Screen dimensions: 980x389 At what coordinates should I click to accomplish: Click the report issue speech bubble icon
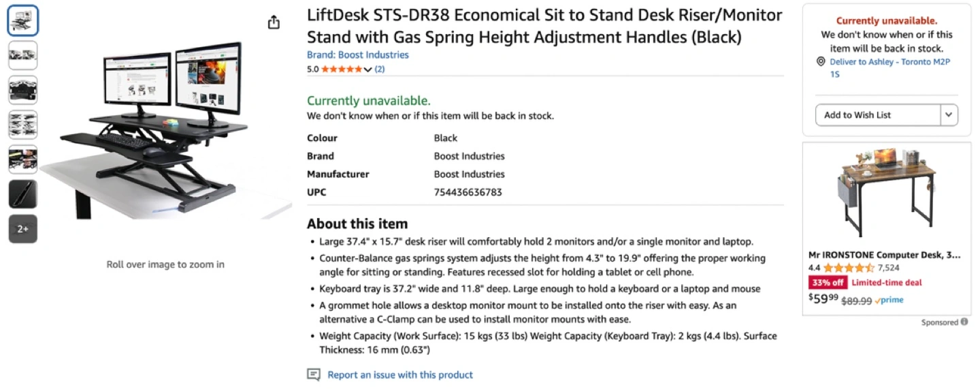[313, 375]
